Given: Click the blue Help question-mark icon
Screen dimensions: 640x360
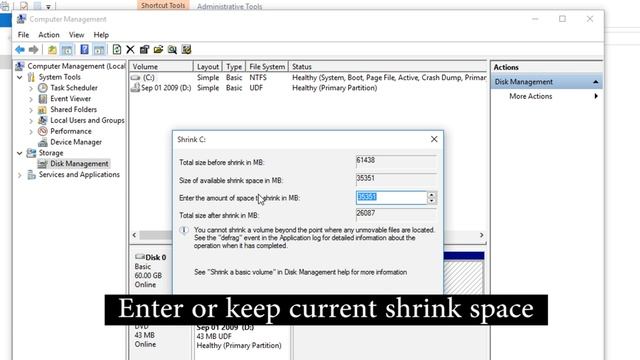Looking at the screenshot, I should (x=84, y=50).
